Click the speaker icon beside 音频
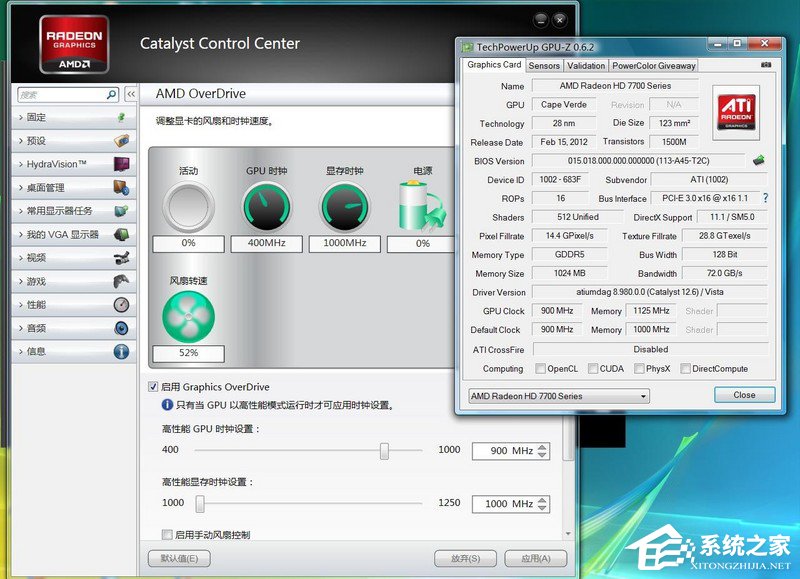The width and height of the screenshot is (800, 579). coord(121,328)
